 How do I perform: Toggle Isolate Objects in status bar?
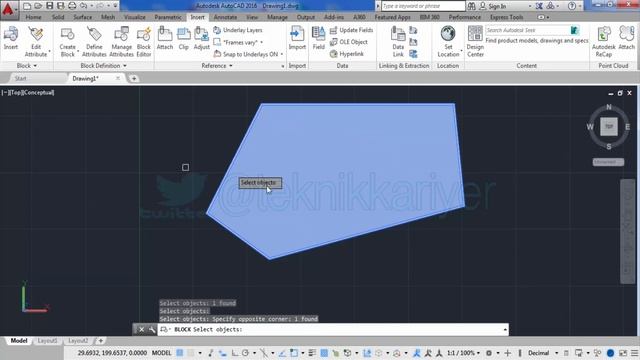tap(598, 353)
